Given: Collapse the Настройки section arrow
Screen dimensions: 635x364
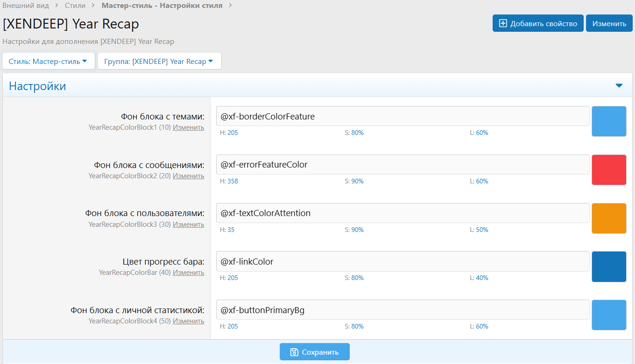Looking at the screenshot, I should click(x=619, y=86).
